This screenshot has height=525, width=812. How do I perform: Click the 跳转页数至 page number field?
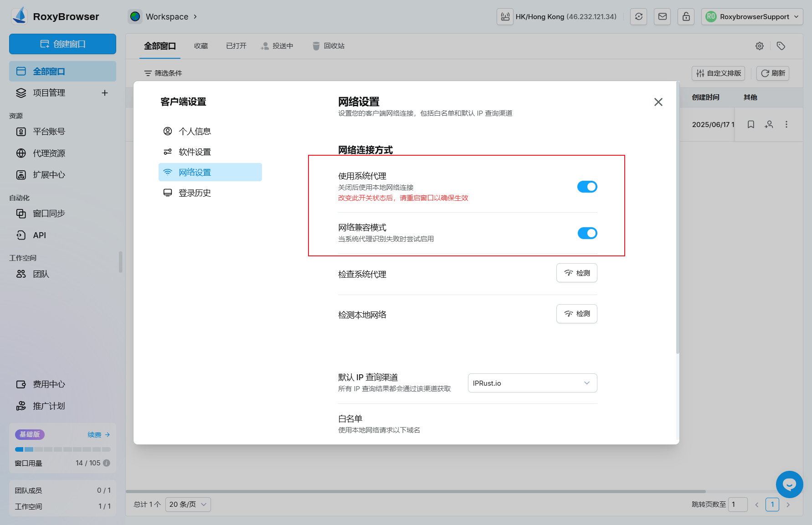click(737, 505)
